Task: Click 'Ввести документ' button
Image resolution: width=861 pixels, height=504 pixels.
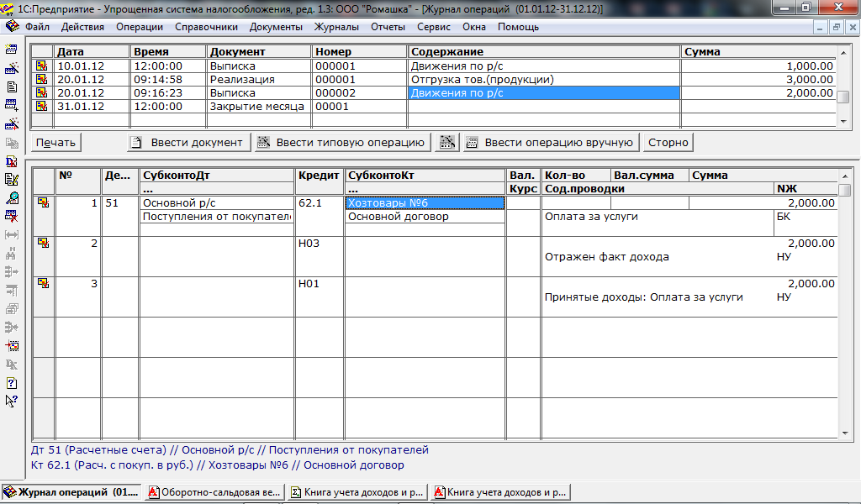Action: pyautogui.click(x=188, y=143)
